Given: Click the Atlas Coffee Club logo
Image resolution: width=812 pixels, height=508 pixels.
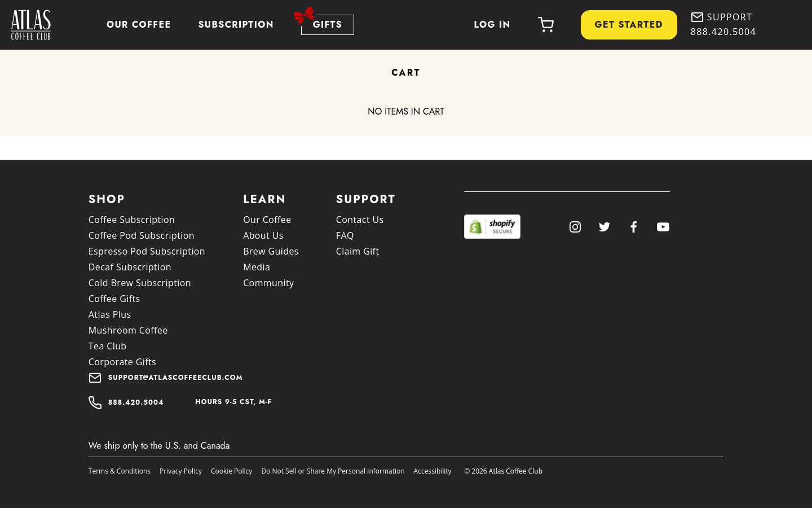Looking at the screenshot, I should point(31,25).
